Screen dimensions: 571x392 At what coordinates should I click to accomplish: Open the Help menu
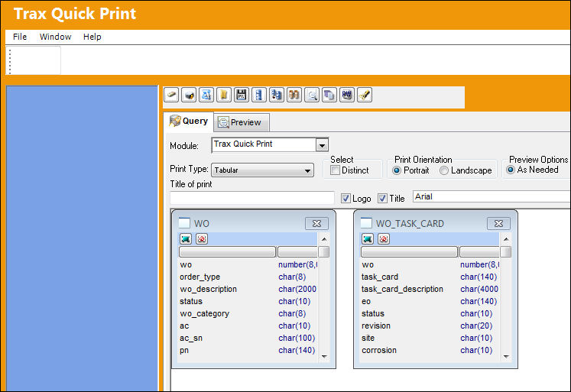92,37
